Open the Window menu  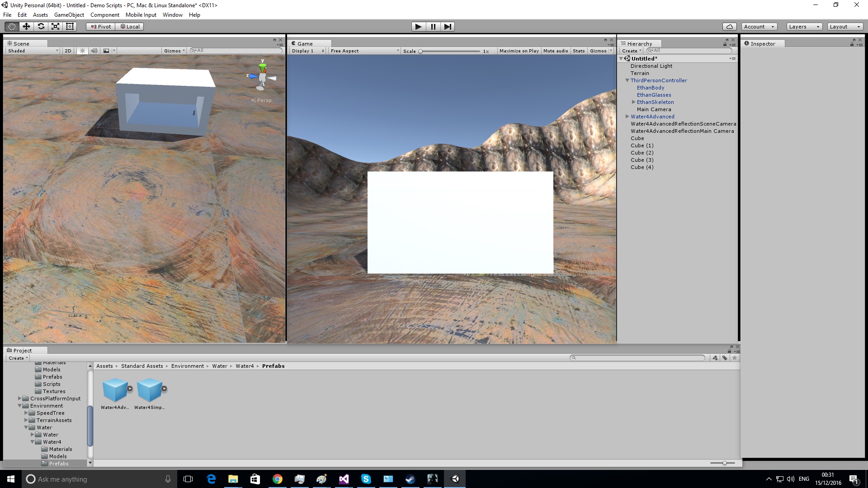tap(172, 15)
